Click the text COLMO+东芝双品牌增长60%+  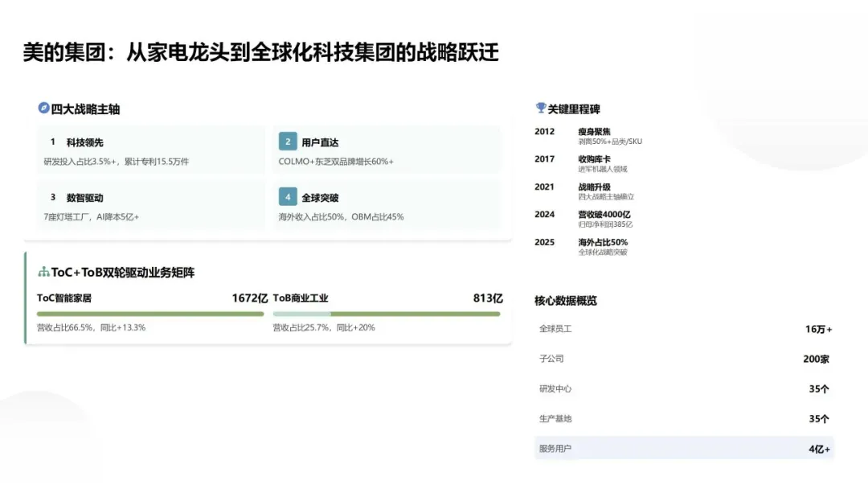pos(336,162)
